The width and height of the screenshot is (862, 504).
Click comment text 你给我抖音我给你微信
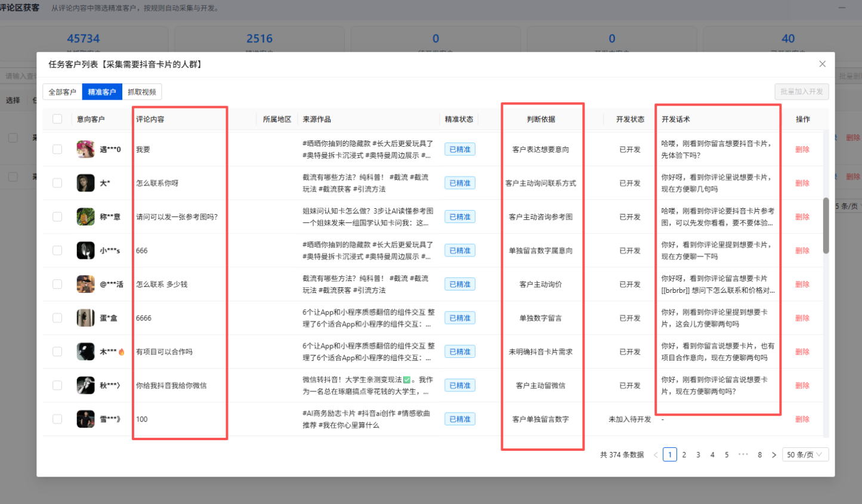coord(171,385)
